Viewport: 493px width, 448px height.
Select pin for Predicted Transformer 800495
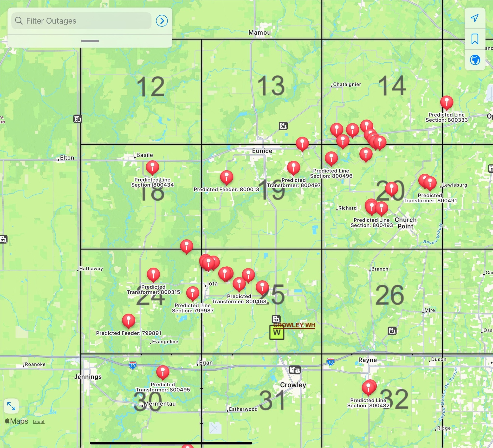click(x=163, y=372)
